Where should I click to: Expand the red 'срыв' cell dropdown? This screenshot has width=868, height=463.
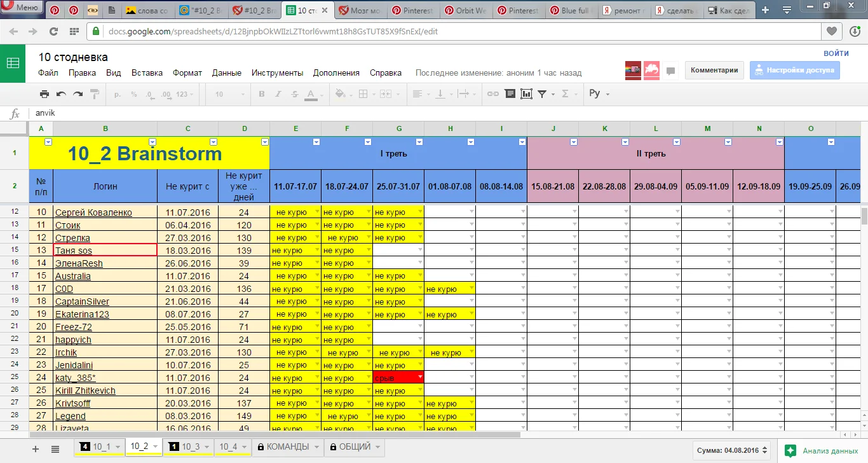419,378
